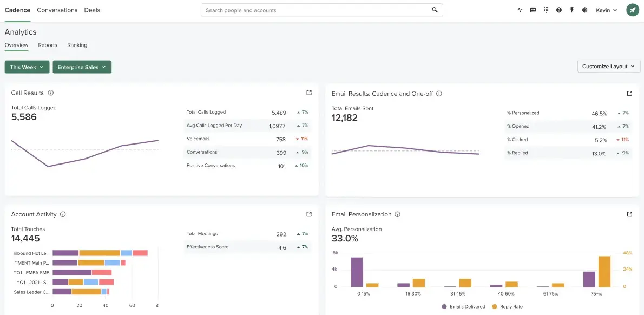Click the lightning bolt icon in header

(571, 10)
